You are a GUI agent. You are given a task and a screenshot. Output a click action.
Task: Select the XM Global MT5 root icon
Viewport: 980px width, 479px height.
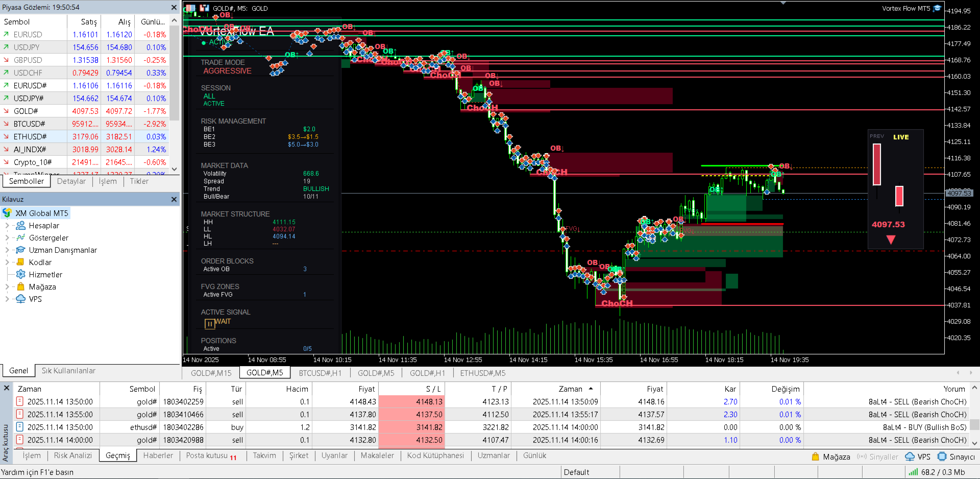click(7, 213)
